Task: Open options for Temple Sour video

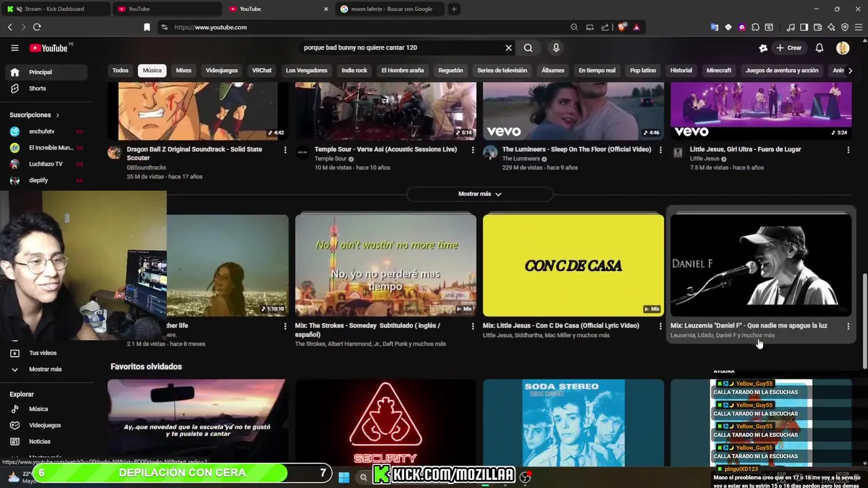Action: point(473,150)
